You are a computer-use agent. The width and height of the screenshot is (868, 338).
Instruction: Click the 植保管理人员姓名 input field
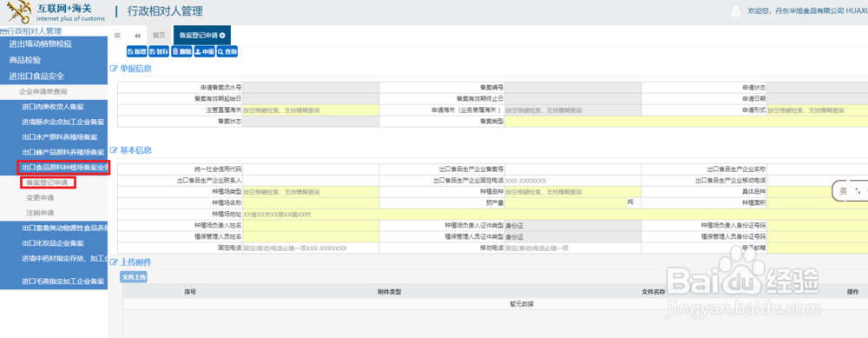(x=311, y=236)
